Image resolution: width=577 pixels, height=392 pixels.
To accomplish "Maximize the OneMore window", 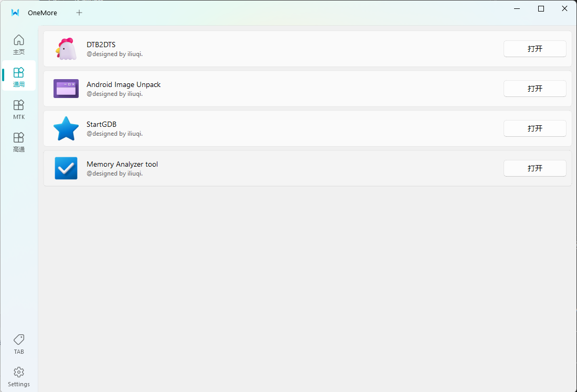I will point(541,9).
